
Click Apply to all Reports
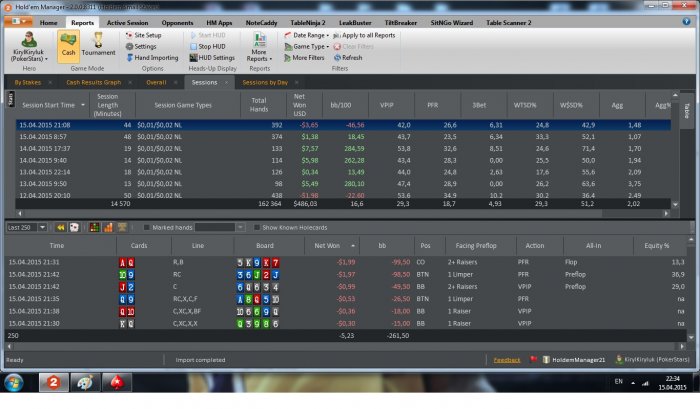[x=365, y=35]
